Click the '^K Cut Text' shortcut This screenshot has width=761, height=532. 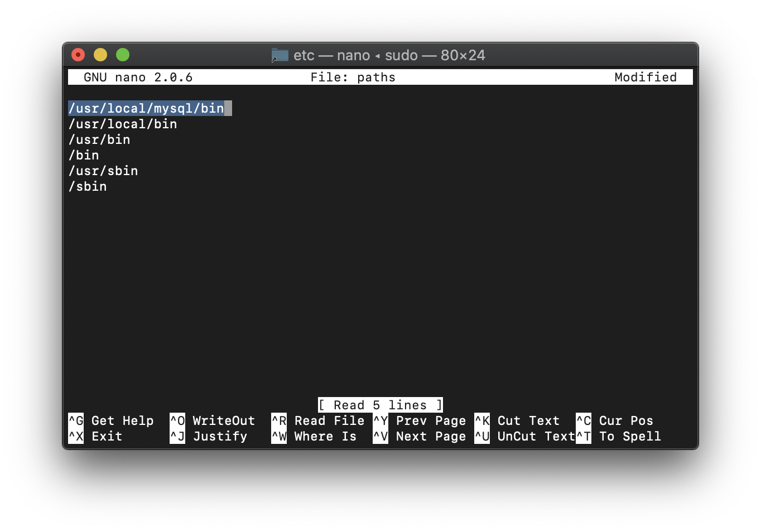coord(517,420)
